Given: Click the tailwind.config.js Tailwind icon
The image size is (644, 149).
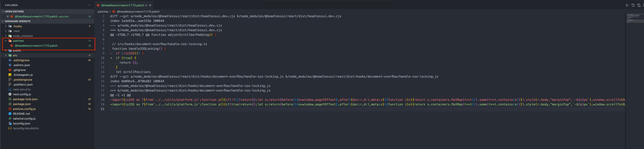Looking at the screenshot, I should 10,118.
